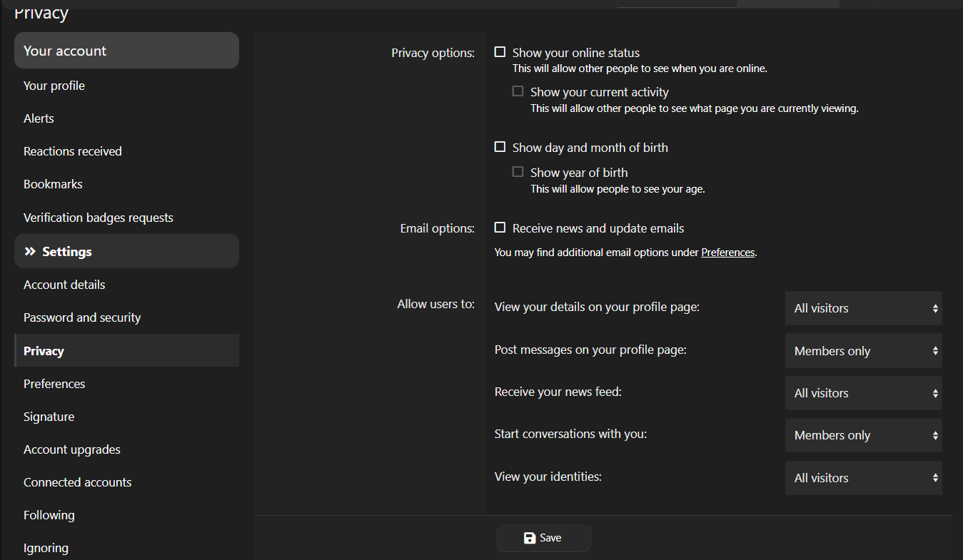Open the View your identities dropdown
The height and width of the screenshot is (560, 963).
863,478
